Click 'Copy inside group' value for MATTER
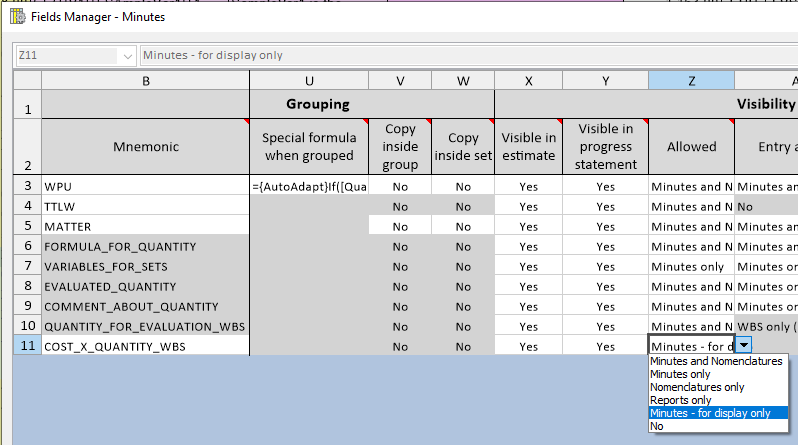 (400, 226)
